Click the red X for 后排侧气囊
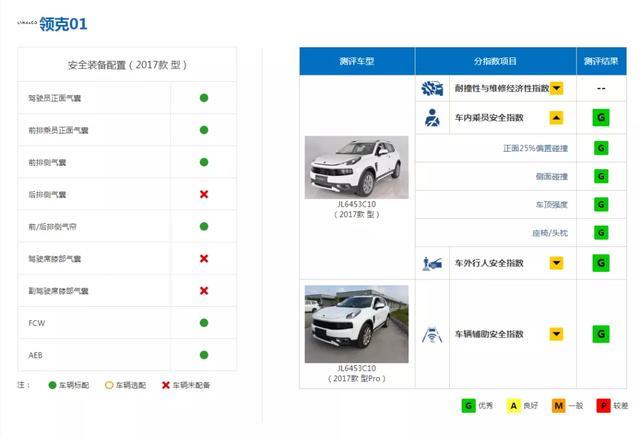 204,194
